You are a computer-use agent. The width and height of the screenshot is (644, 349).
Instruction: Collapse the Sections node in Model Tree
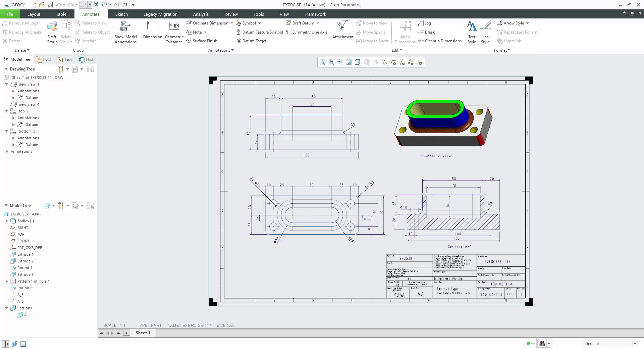pyautogui.click(x=7, y=308)
